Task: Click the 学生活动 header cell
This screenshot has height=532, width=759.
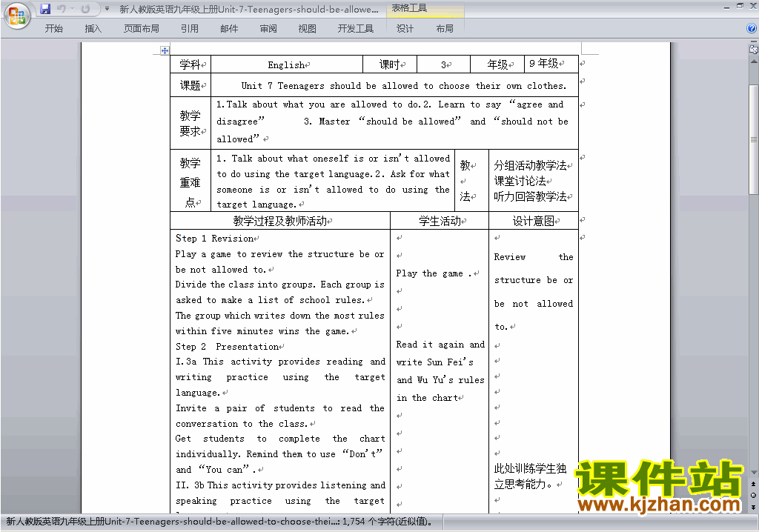Action: pyautogui.click(x=440, y=222)
